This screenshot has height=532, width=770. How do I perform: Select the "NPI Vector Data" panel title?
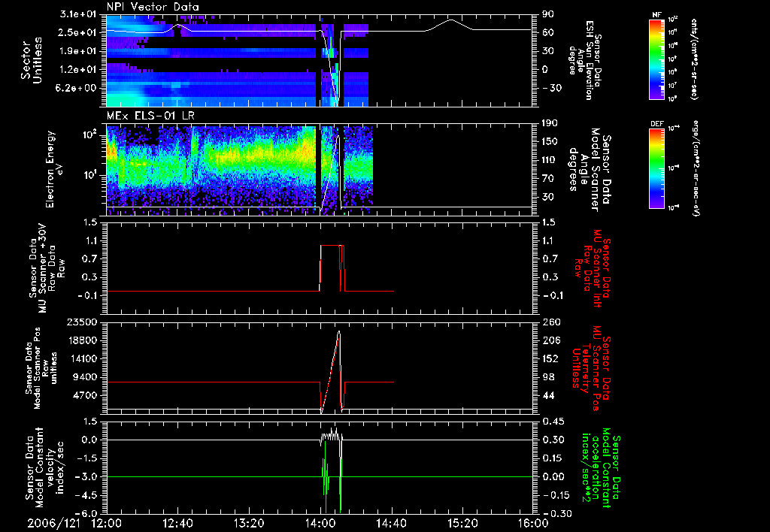pyautogui.click(x=153, y=7)
